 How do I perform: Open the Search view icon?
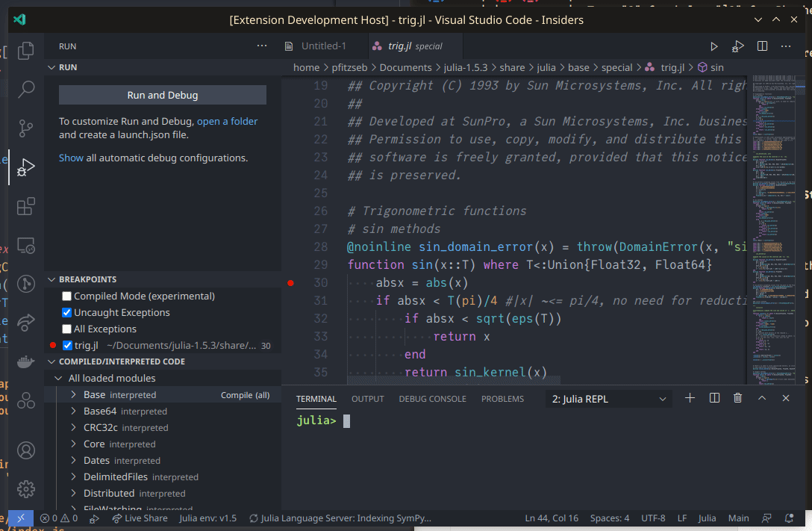tap(26, 89)
